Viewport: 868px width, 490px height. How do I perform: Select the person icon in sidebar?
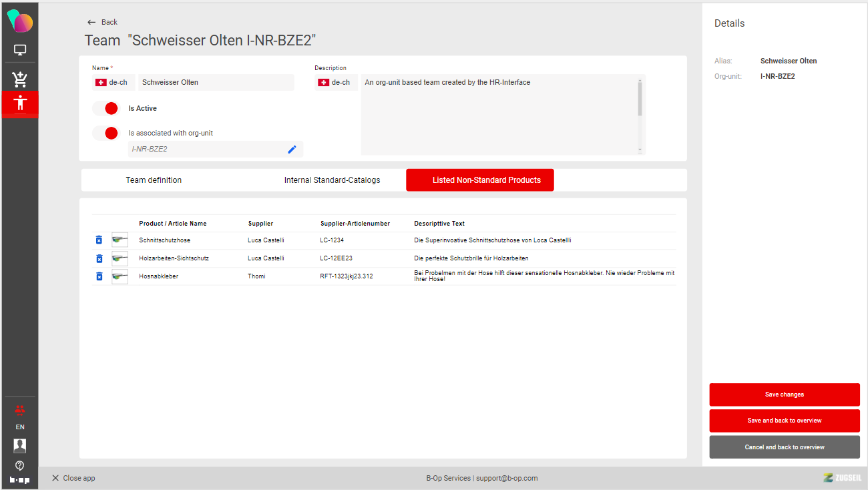click(x=20, y=103)
